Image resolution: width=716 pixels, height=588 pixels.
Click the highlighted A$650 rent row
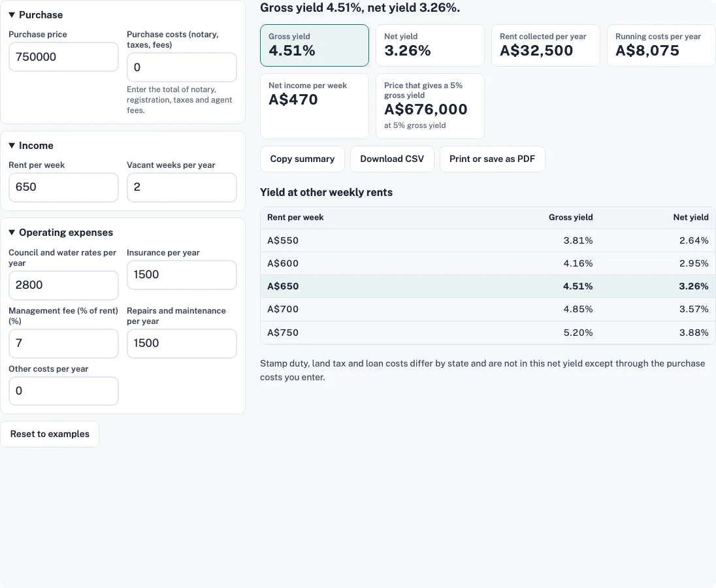(488, 286)
